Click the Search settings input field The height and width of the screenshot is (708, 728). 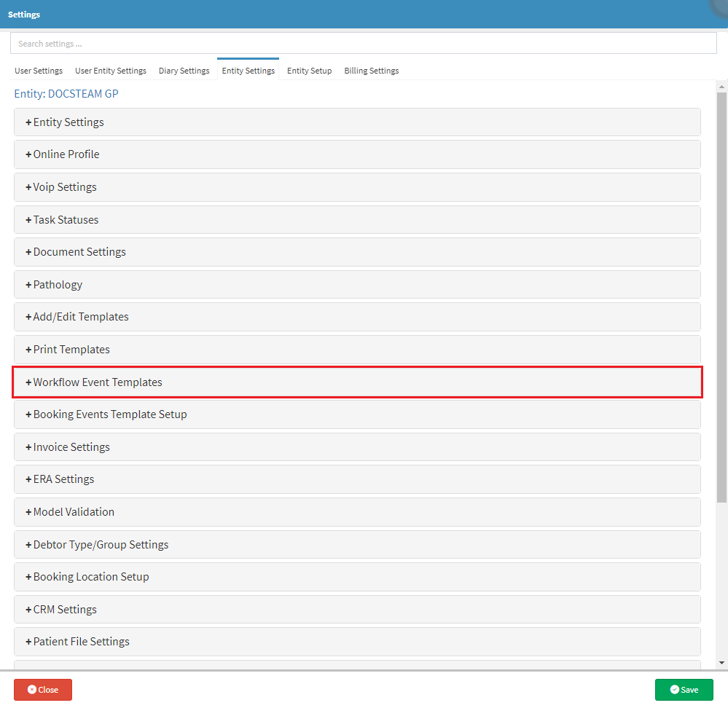(x=364, y=43)
